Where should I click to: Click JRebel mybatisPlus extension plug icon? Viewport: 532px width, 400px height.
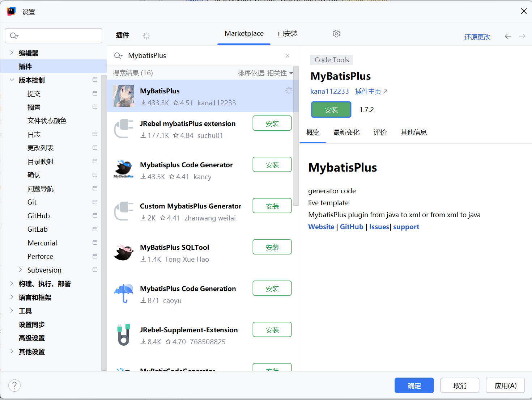click(x=124, y=129)
